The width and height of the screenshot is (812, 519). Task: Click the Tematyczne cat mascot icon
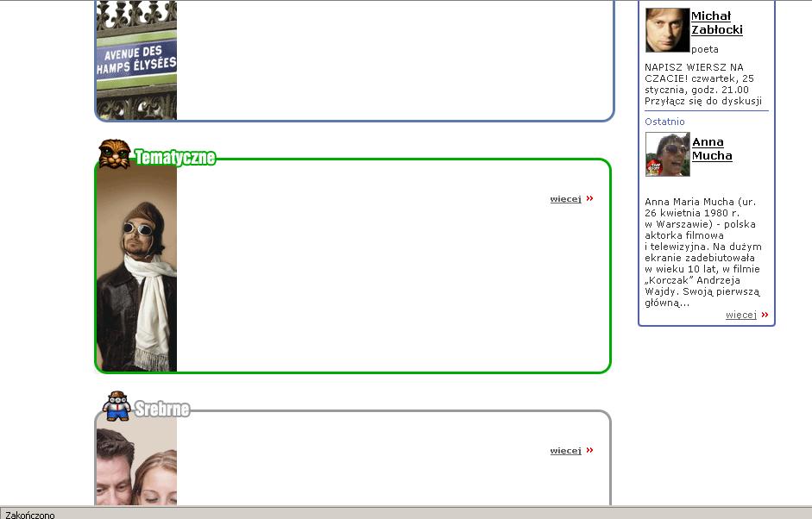tap(114, 153)
